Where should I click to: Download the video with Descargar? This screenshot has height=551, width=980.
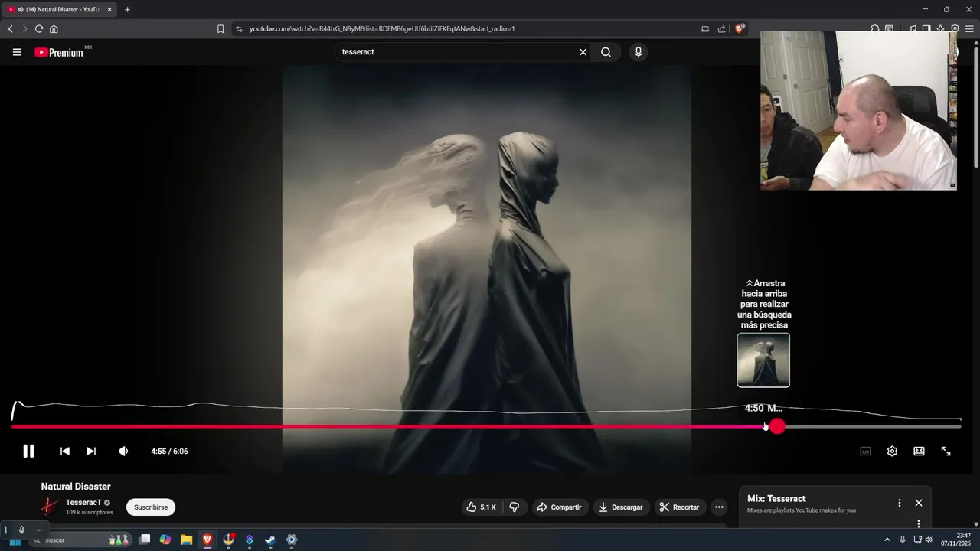[621, 507]
